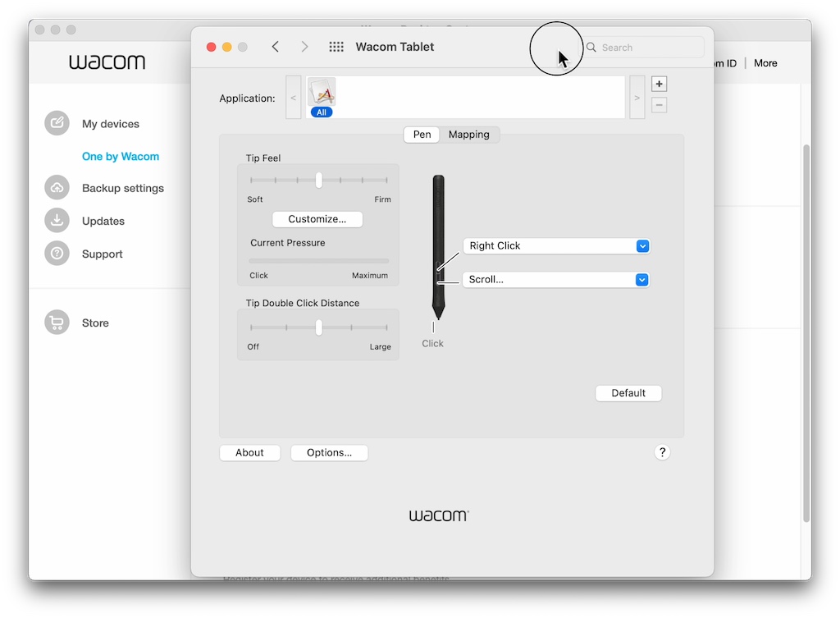840x618 pixels.
Task: Open the Support section
Action: click(x=102, y=254)
